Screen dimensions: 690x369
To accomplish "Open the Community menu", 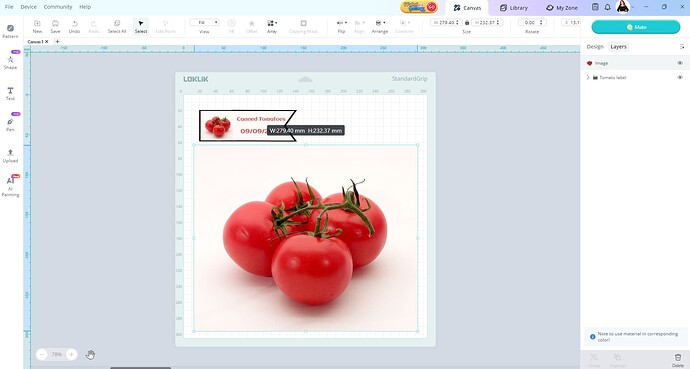I will 58,7.
